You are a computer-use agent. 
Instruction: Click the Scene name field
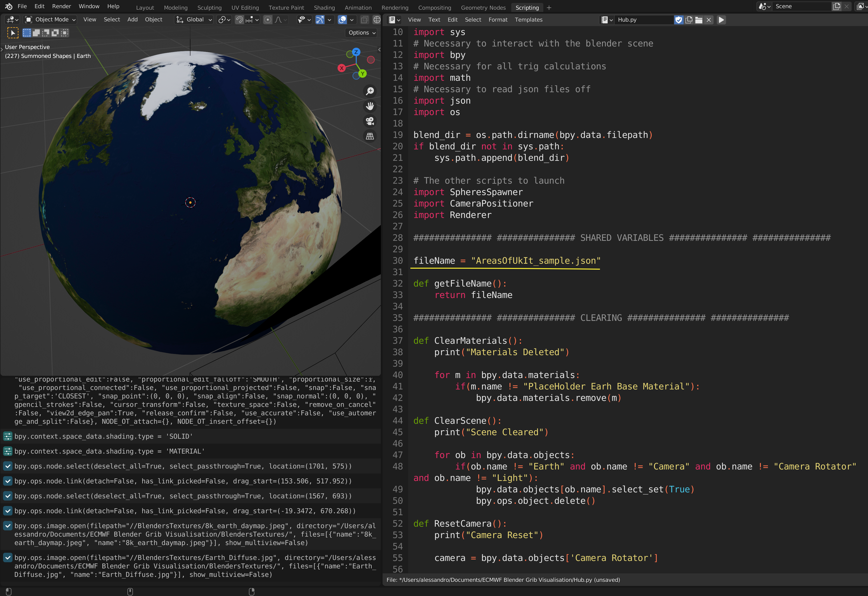click(x=802, y=6)
